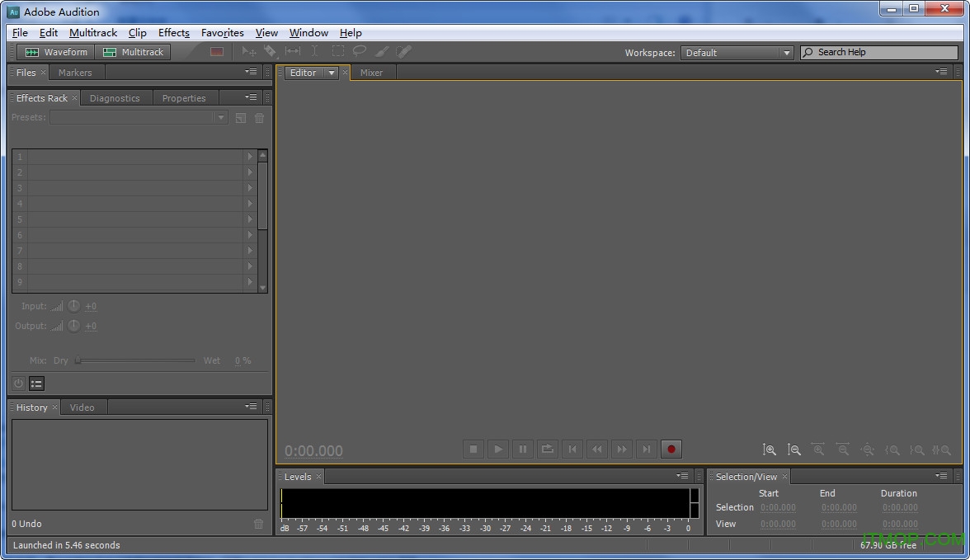
Task: Move playhead to next marker
Action: pos(647,449)
